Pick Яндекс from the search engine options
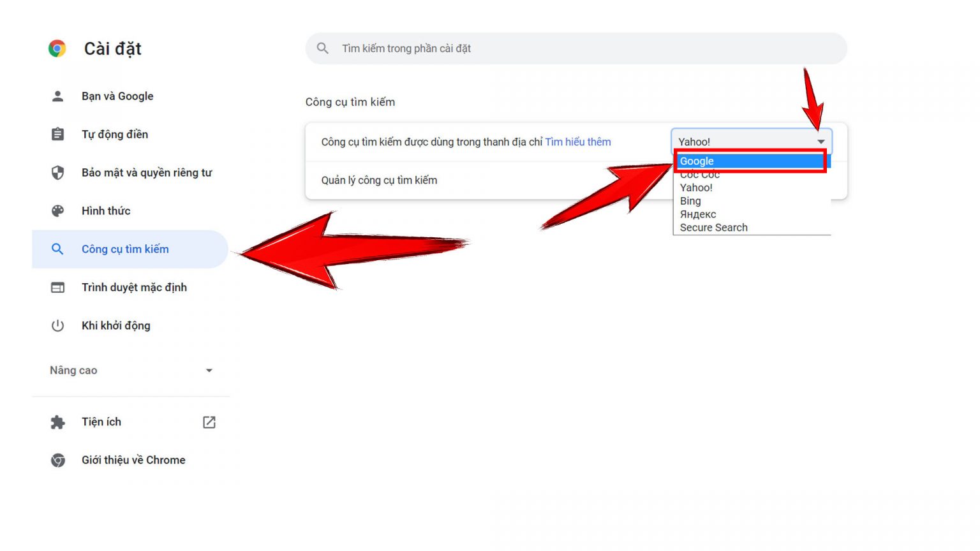 pyautogui.click(x=697, y=214)
